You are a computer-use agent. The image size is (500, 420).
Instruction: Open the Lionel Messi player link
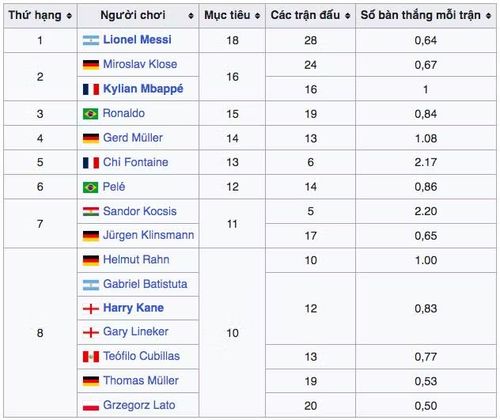click(x=137, y=40)
